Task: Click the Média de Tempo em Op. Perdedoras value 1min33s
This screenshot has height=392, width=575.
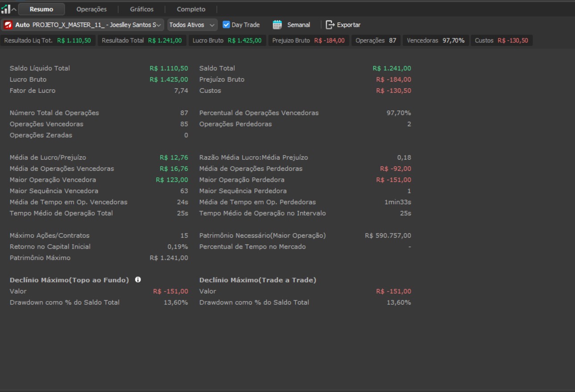Action: click(x=398, y=202)
